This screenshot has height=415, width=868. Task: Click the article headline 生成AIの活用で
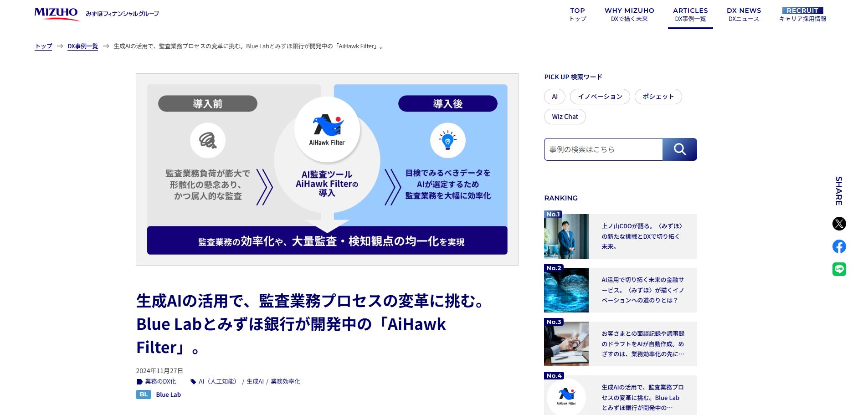click(x=310, y=324)
